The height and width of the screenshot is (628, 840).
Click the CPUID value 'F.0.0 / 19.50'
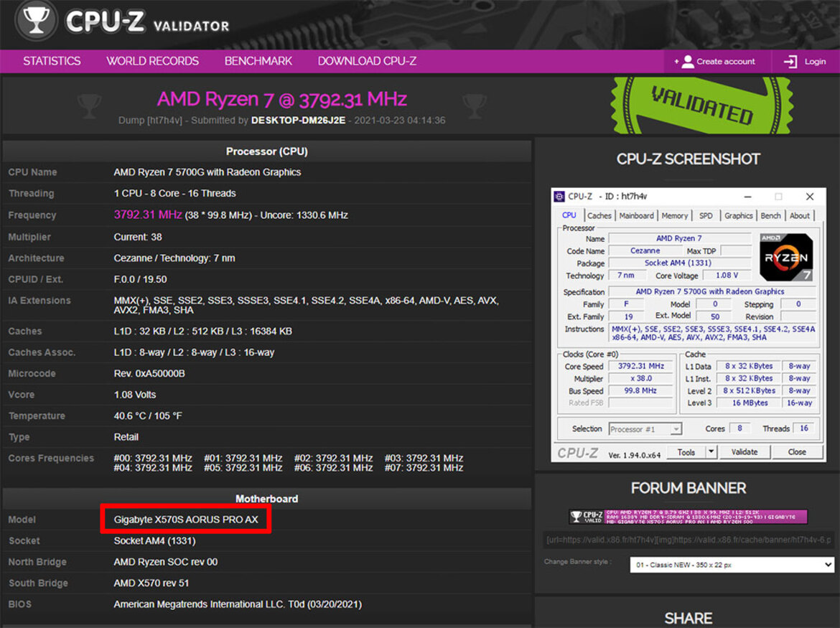click(x=140, y=279)
